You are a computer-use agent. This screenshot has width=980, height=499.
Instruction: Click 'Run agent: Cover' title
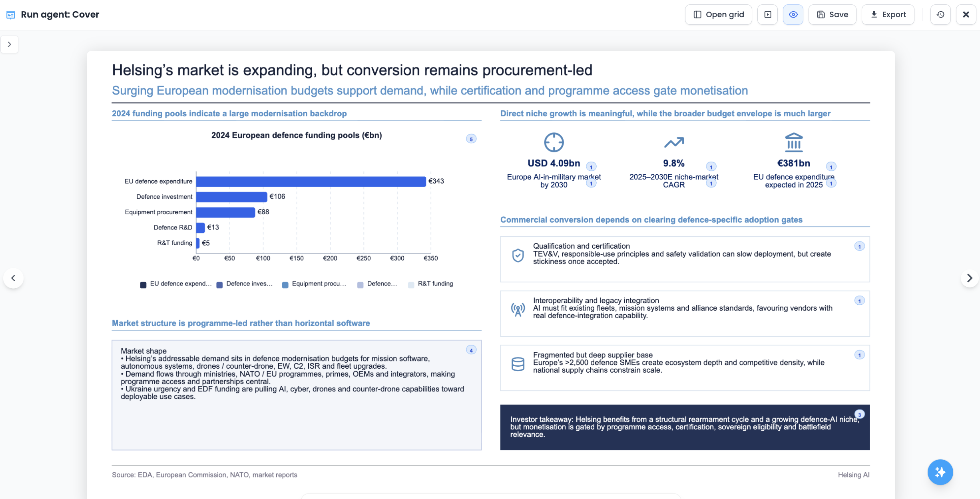coord(60,15)
